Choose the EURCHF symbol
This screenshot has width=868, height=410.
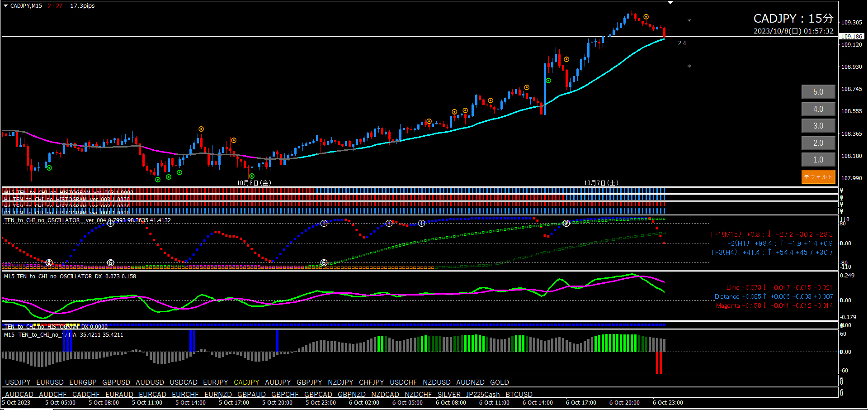[x=185, y=395]
